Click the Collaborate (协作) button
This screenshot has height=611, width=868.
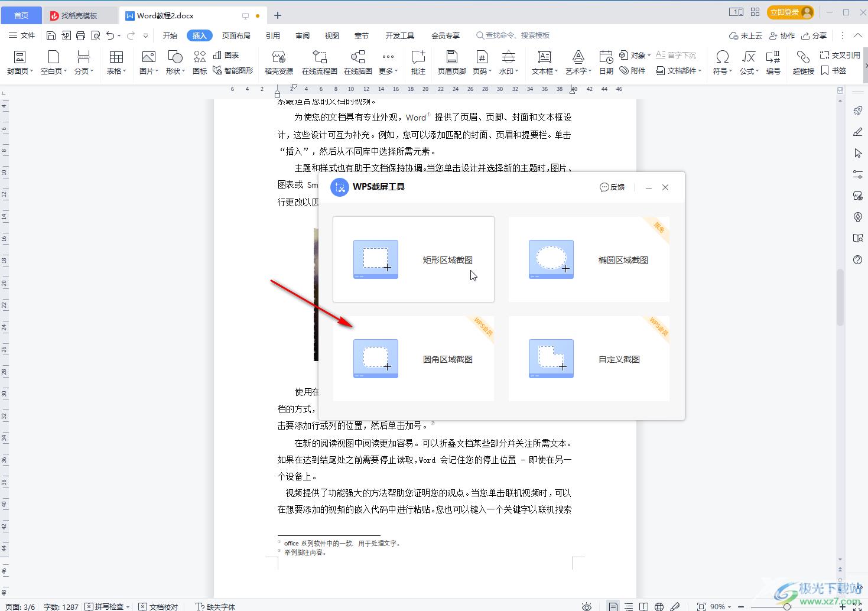click(782, 35)
